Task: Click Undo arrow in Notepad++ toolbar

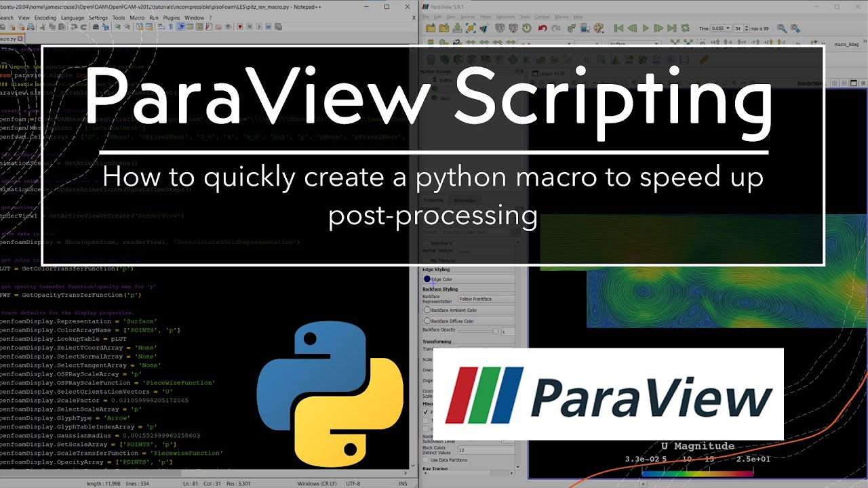Action: point(74,27)
